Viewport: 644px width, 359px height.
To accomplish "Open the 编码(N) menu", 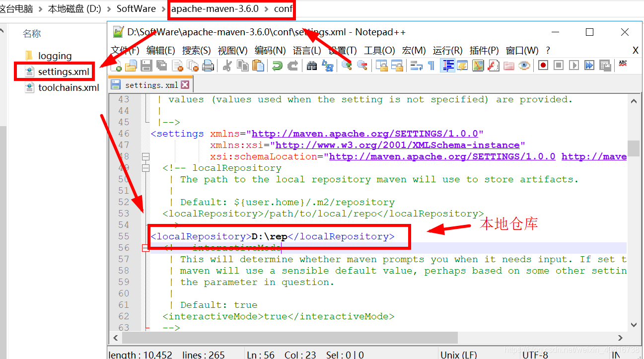I will (x=270, y=51).
